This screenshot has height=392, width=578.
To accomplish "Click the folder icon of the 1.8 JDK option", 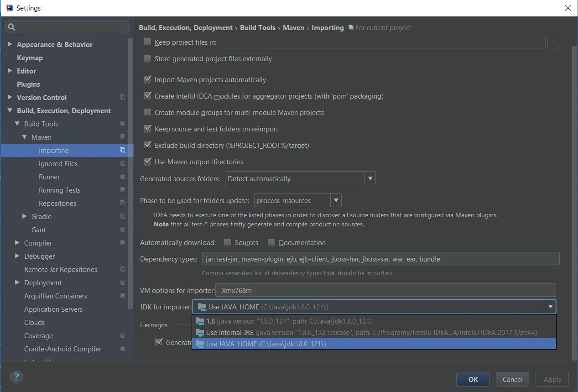I will [200, 321].
